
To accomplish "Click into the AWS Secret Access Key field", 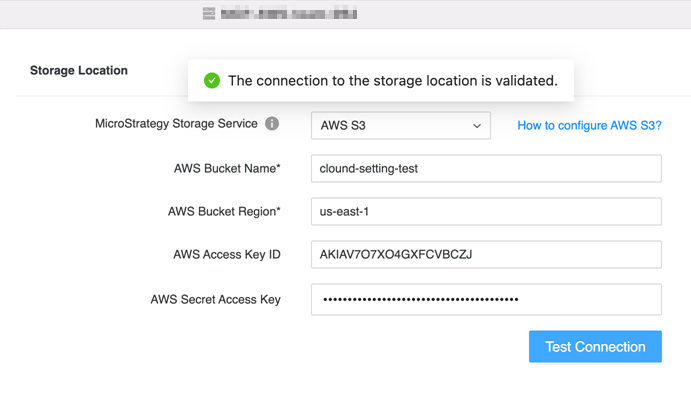I will pos(486,300).
